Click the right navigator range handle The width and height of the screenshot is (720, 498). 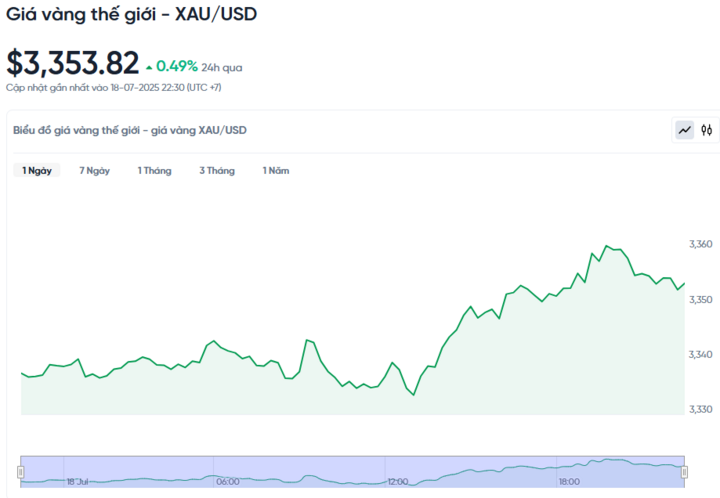[684, 472]
